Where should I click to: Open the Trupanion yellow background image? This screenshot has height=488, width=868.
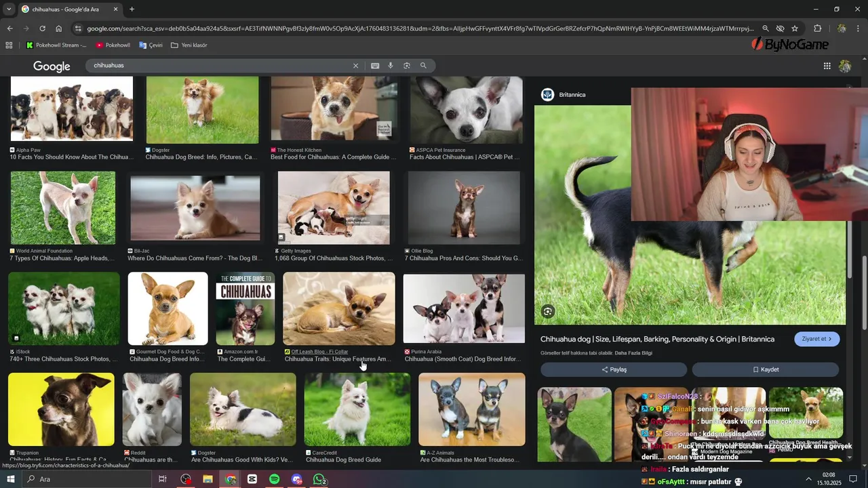point(61,409)
